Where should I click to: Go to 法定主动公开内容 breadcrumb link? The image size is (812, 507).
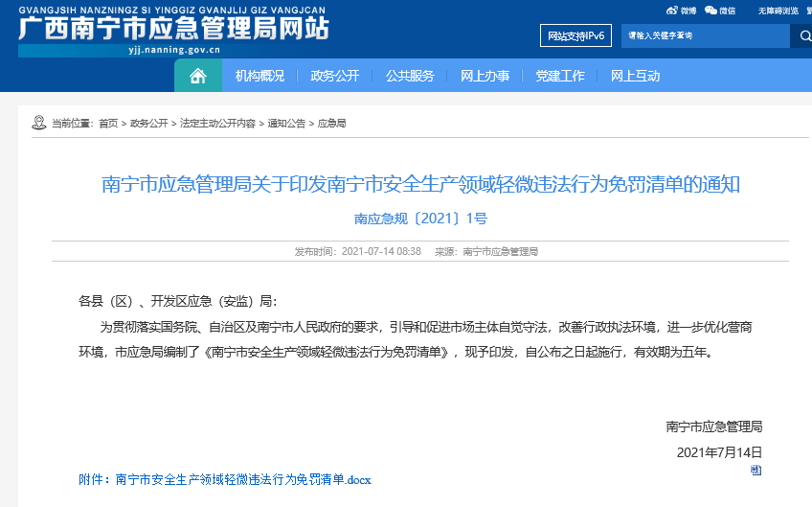[x=217, y=124]
